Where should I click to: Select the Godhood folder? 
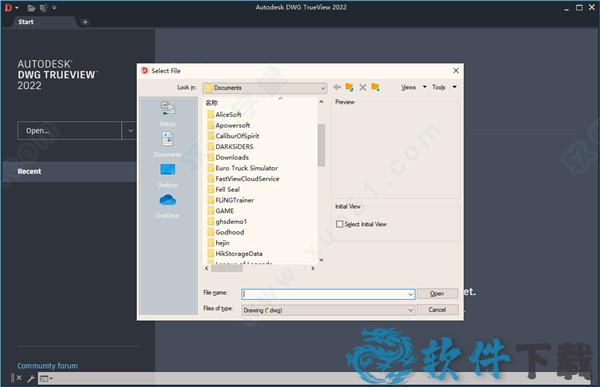[x=226, y=232]
